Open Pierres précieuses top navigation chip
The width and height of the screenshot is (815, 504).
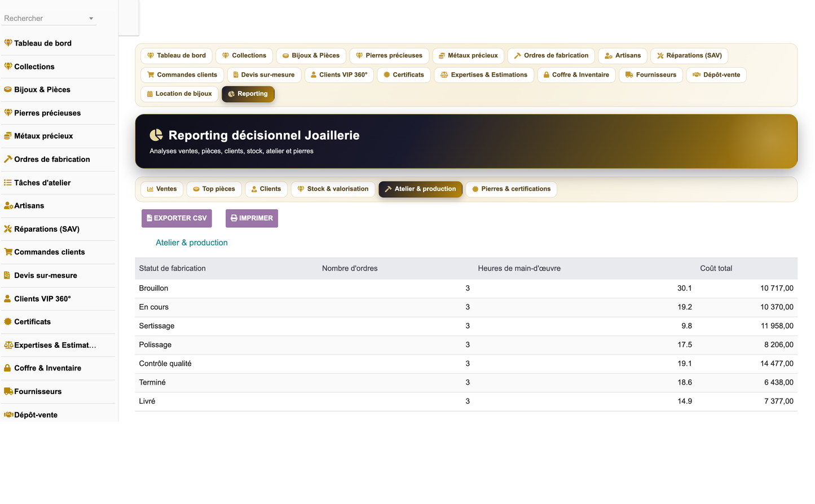389,55
